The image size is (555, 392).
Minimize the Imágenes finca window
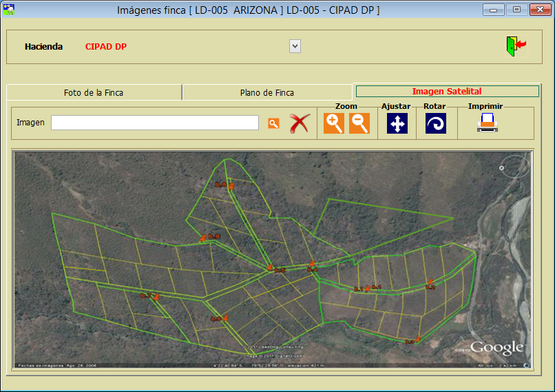493,10
